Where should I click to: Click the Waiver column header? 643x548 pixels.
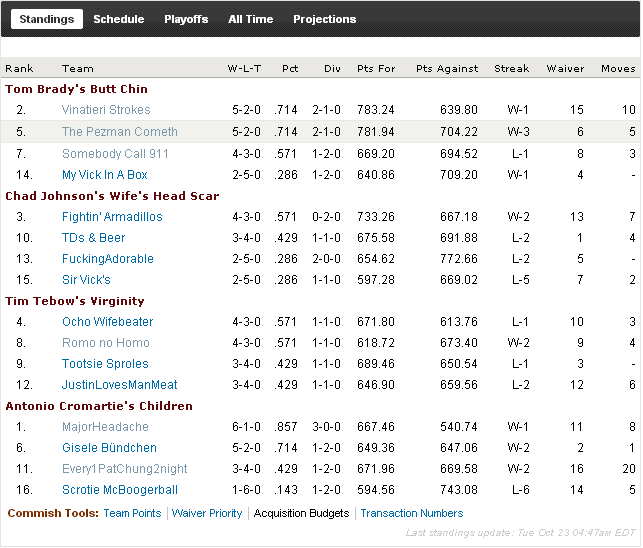coord(565,68)
